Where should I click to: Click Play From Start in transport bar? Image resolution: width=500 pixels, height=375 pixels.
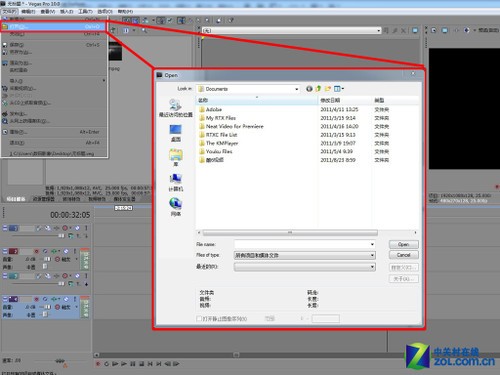pos(115,364)
